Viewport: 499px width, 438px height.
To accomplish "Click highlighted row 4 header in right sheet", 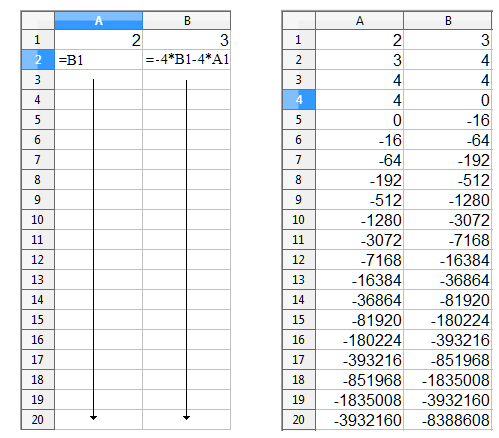I will point(299,100).
